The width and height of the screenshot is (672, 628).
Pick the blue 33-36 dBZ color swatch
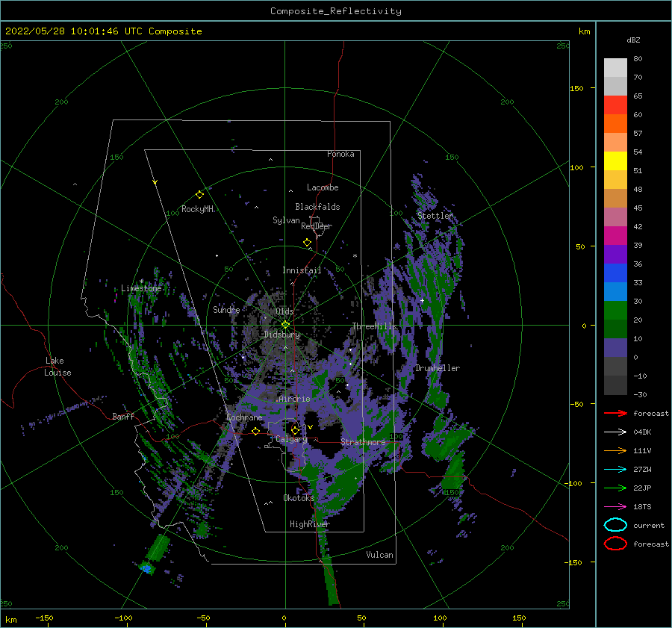pos(615,273)
